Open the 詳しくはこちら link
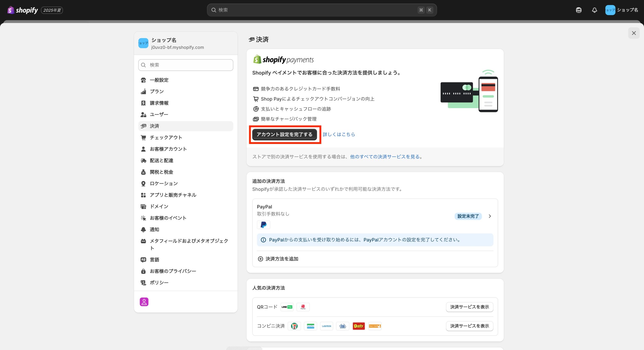Viewport: 644px width, 350px height. (339, 134)
